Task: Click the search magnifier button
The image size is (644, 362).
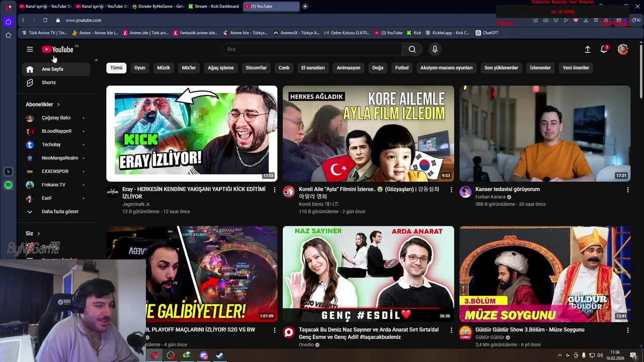Action: click(x=412, y=49)
